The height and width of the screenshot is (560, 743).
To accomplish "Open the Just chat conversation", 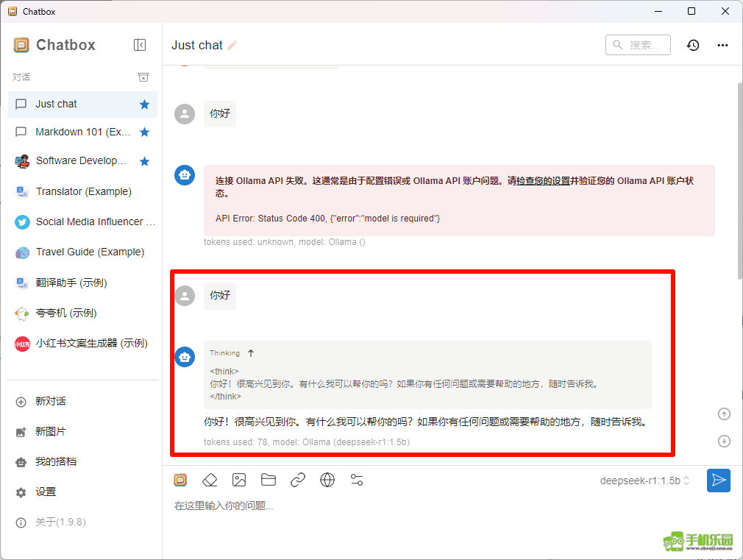I will point(82,104).
